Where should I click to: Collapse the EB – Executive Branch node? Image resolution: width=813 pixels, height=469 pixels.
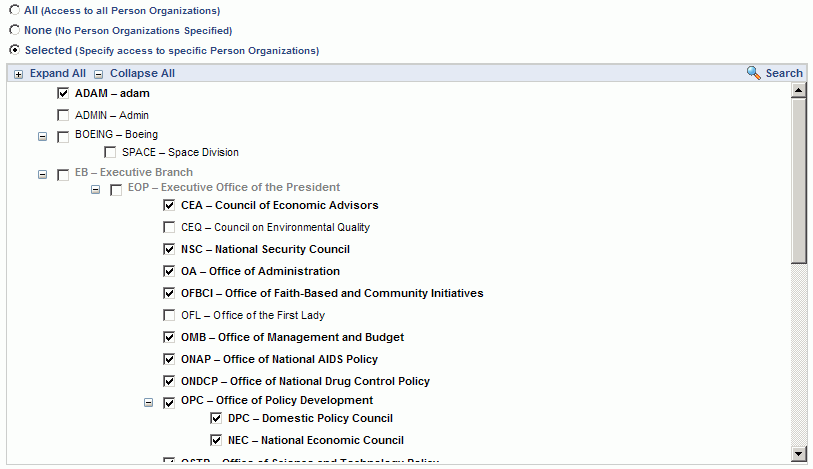click(43, 174)
